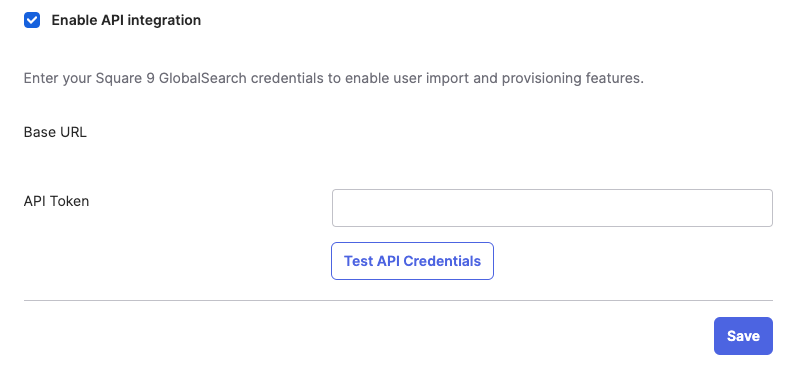The width and height of the screenshot is (796, 367).
Task: Select the Square 9 GlobalSearch description text
Action: click(334, 79)
